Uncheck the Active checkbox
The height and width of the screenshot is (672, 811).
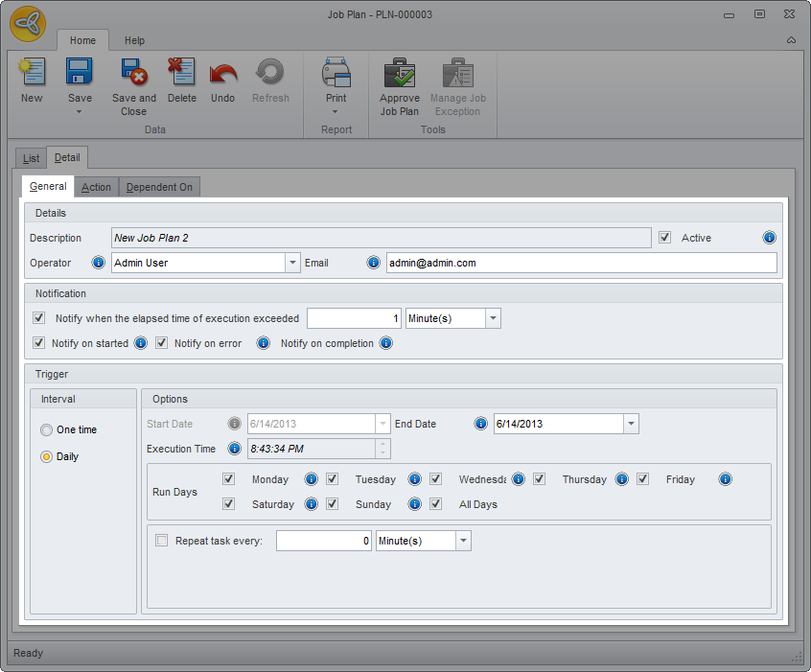click(664, 238)
